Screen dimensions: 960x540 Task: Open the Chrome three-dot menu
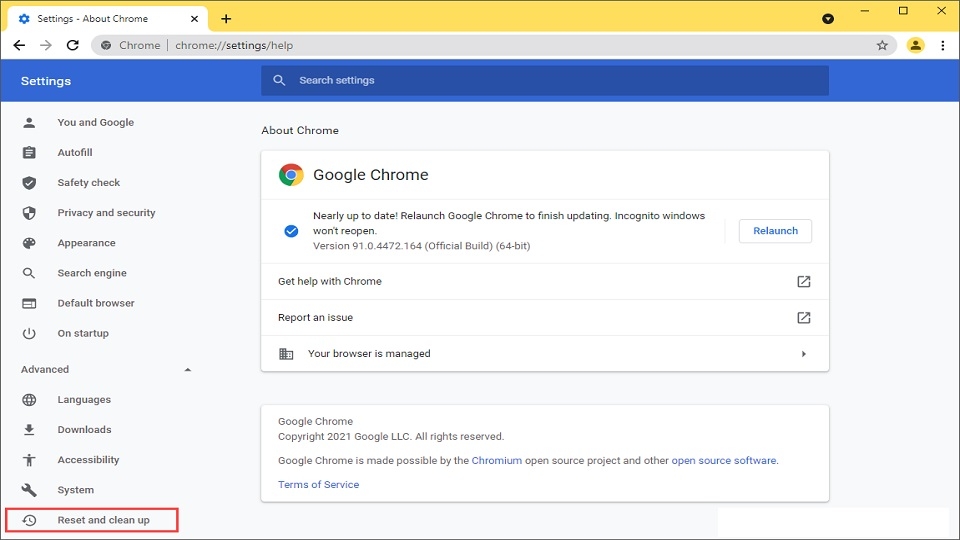[x=942, y=45]
